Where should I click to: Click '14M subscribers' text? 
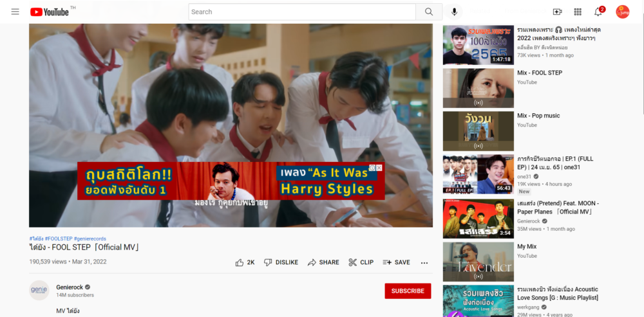[75, 295]
